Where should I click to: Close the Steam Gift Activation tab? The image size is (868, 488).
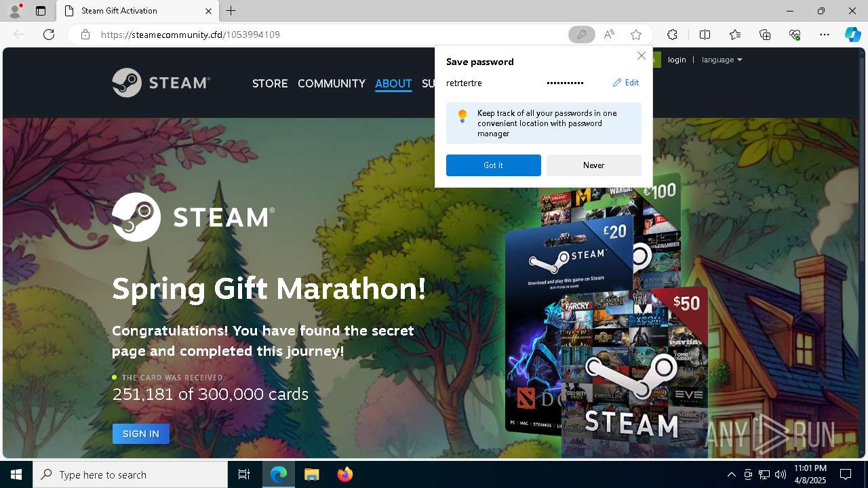click(x=208, y=11)
